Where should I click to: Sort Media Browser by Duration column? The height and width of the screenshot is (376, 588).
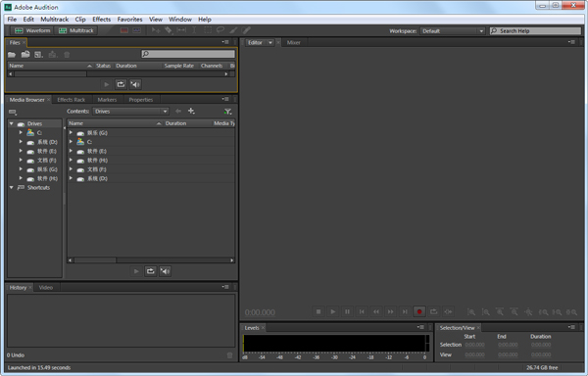click(x=175, y=123)
